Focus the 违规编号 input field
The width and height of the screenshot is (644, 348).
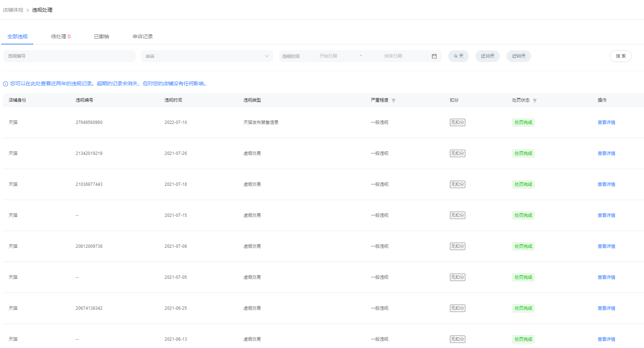click(70, 56)
